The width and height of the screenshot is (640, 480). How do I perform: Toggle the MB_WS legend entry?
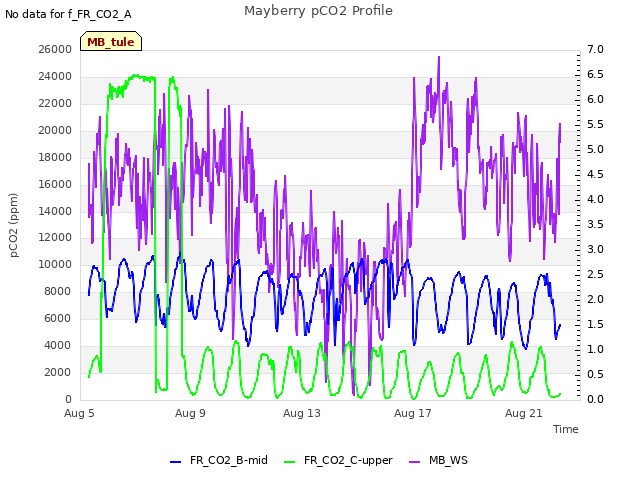pyautogui.click(x=438, y=460)
